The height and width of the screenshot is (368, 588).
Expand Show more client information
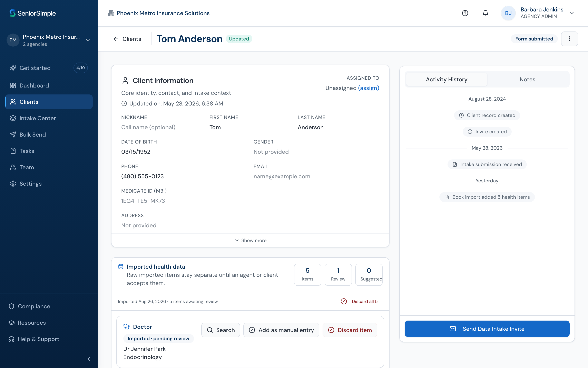click(x=250, y=240)
